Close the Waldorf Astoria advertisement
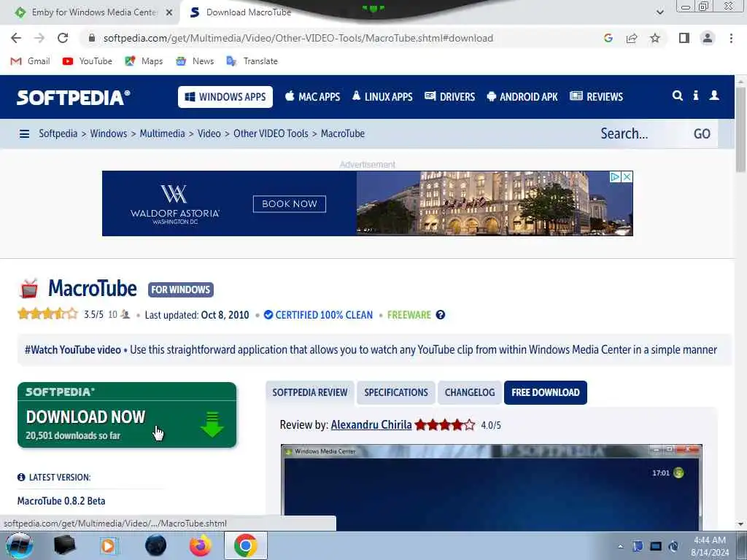 tap(627, 176)
